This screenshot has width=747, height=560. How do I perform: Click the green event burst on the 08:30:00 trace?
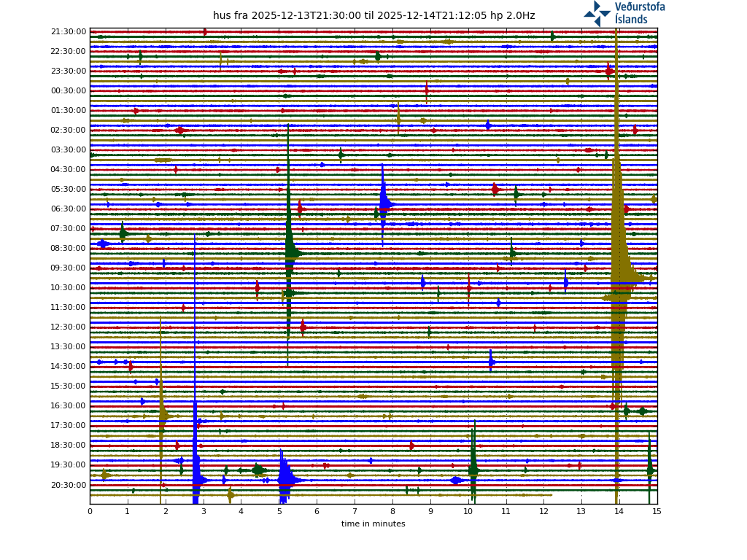291,252
